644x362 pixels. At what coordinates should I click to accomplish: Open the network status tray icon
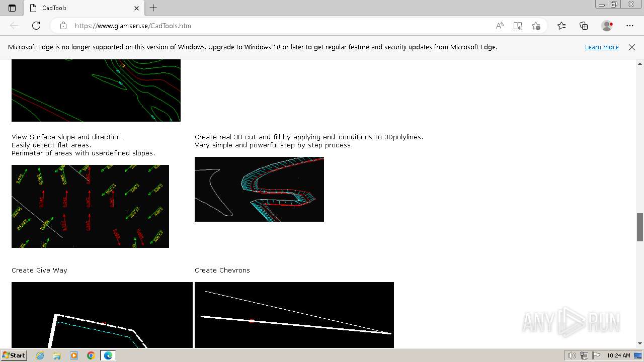pos(584,355)
